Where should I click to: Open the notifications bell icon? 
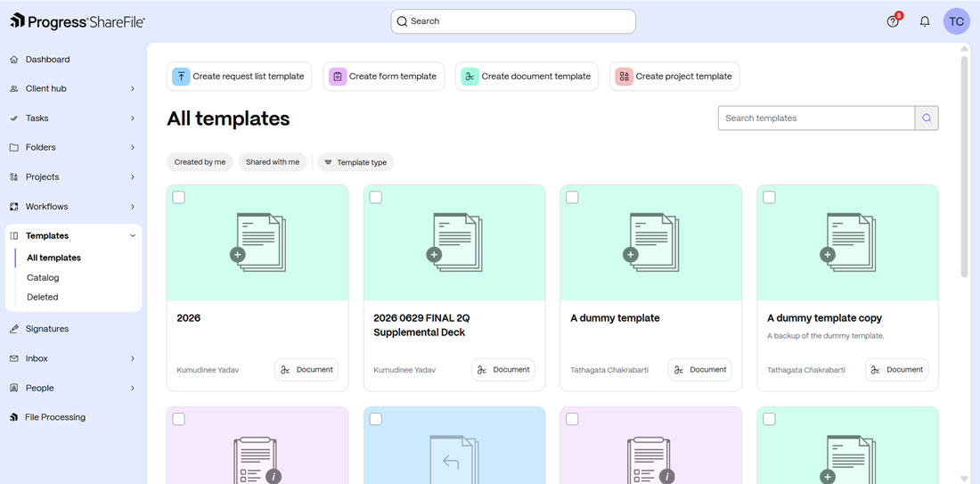(x=925, y=22)
